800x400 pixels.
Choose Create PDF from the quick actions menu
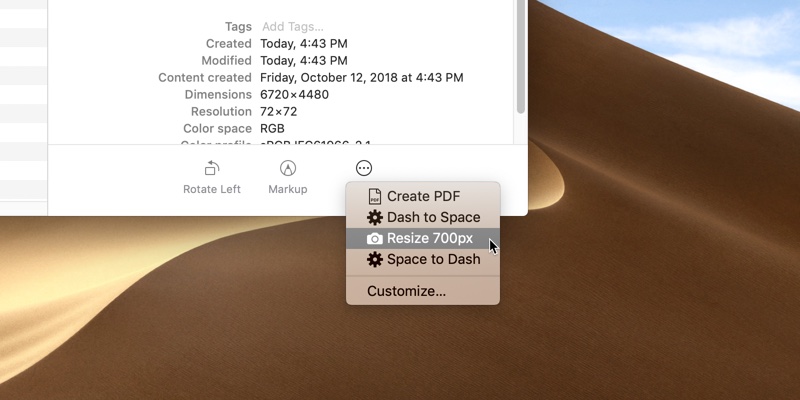[423, 197]
